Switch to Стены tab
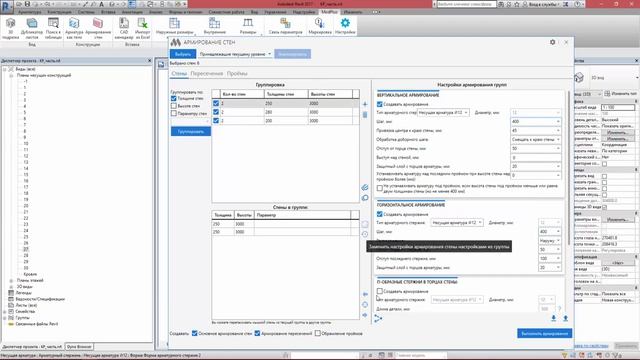The width and height of the screenshot is (640, 360). click(179, 73)
